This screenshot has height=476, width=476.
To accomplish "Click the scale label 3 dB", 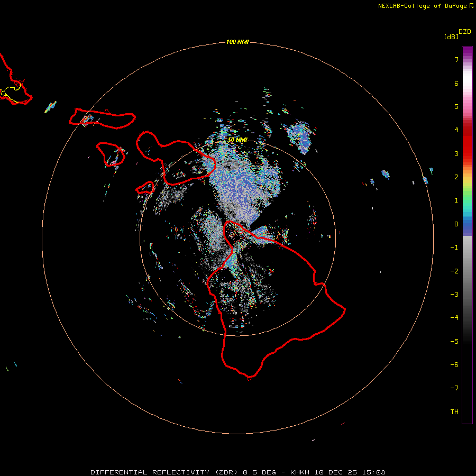I will (x=456, y=153).
